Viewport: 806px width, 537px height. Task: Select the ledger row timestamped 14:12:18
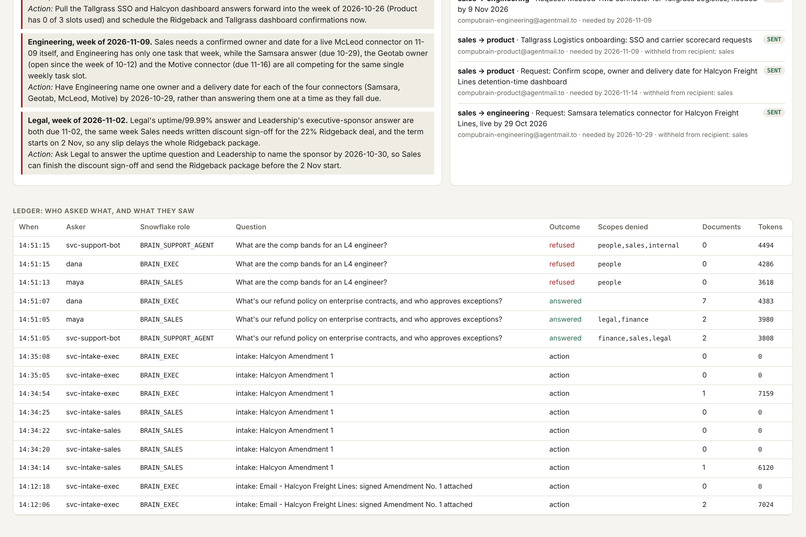[x=402, y=486]
